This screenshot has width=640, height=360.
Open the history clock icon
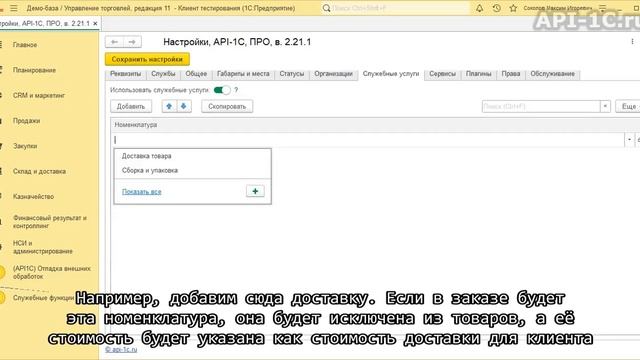point(496,8)
